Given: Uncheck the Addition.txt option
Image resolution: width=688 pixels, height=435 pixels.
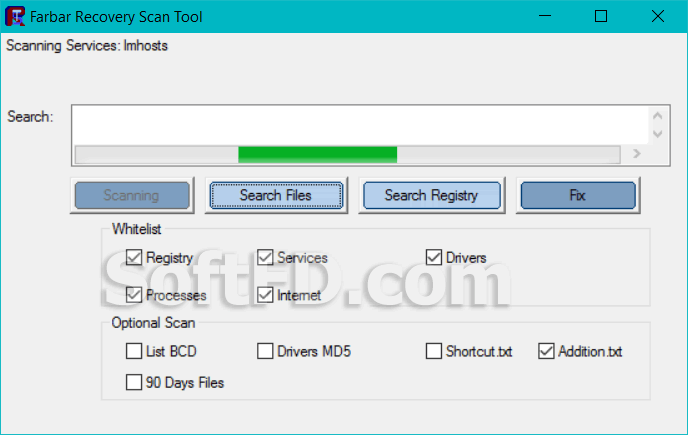Looking at the screenshot, I should (x=546, y=351).
